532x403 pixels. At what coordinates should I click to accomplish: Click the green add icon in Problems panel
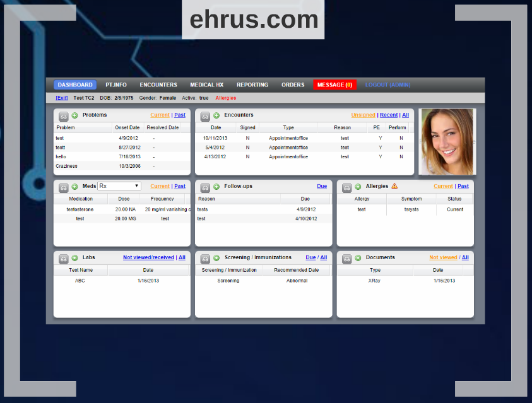pos(74,115)
